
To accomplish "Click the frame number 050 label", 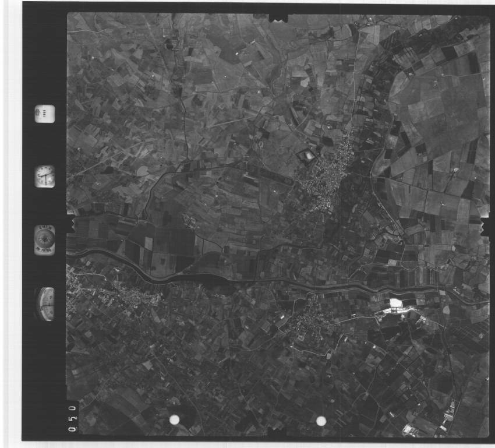I will [72, 417].
